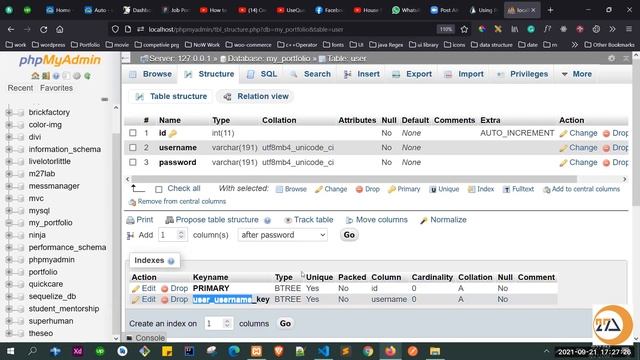Click Drop icon for PRIMARY index
Viewport: 640px width, 360px height.
coord(165,289)
